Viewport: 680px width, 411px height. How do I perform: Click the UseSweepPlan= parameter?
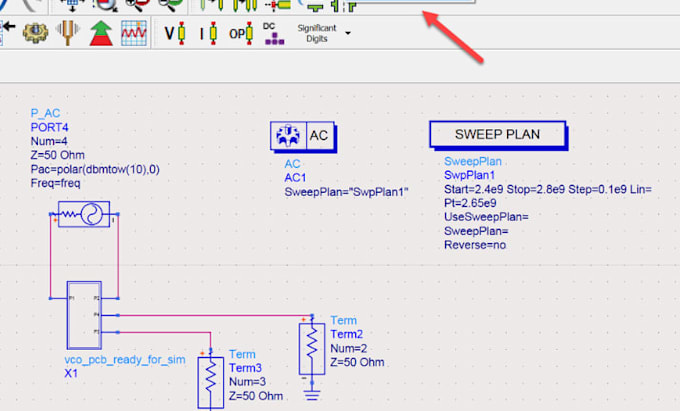486,217
